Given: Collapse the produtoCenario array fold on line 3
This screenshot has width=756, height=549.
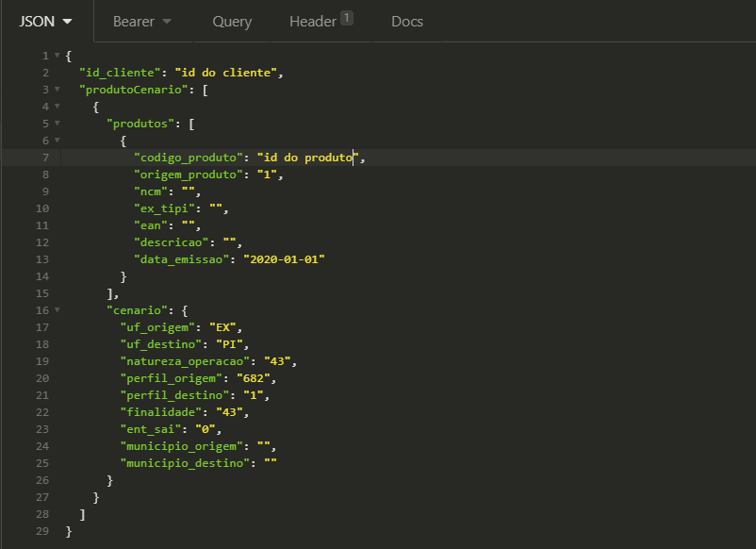Looking at the screenshot, I should click(57, 90).
